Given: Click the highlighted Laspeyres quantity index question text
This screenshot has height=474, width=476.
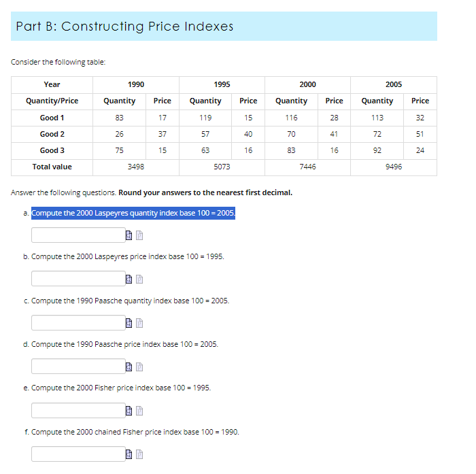Looking at the screenshot, I should (133, 213).
